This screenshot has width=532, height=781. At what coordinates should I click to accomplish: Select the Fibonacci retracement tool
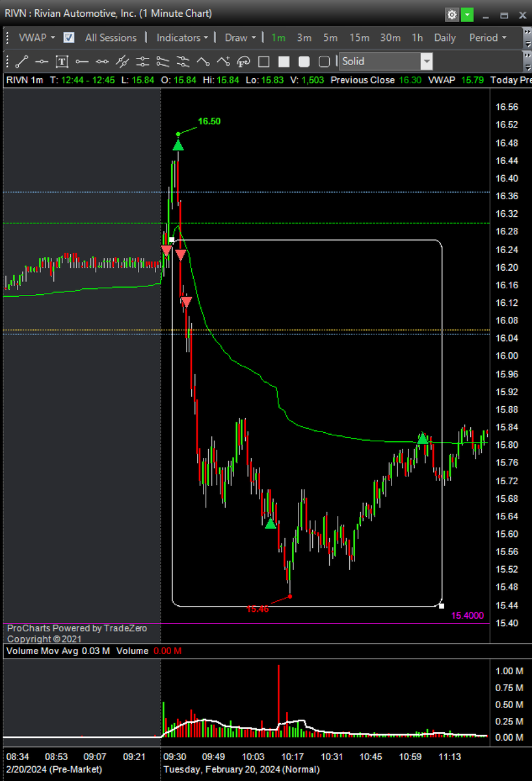click(243, 62)
